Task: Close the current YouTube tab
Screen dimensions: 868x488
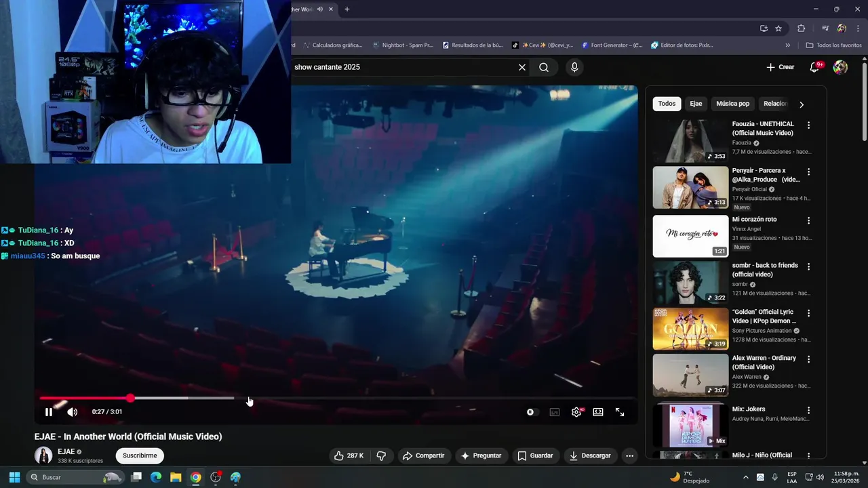Action: [x=331, y=9]
